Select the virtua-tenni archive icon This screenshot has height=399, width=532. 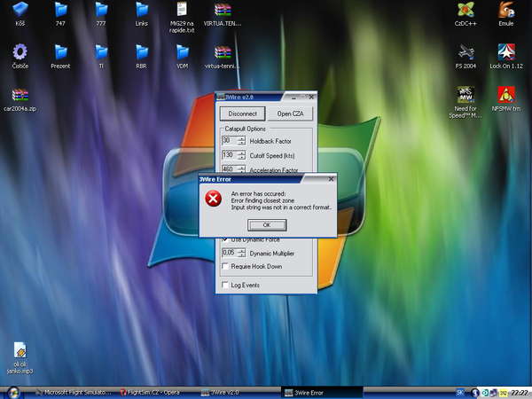(223, 57)
